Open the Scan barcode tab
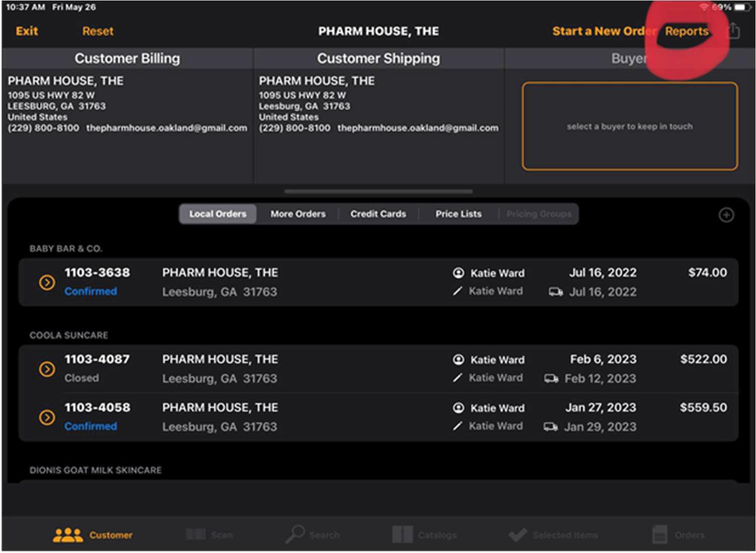 pos(209,534)
